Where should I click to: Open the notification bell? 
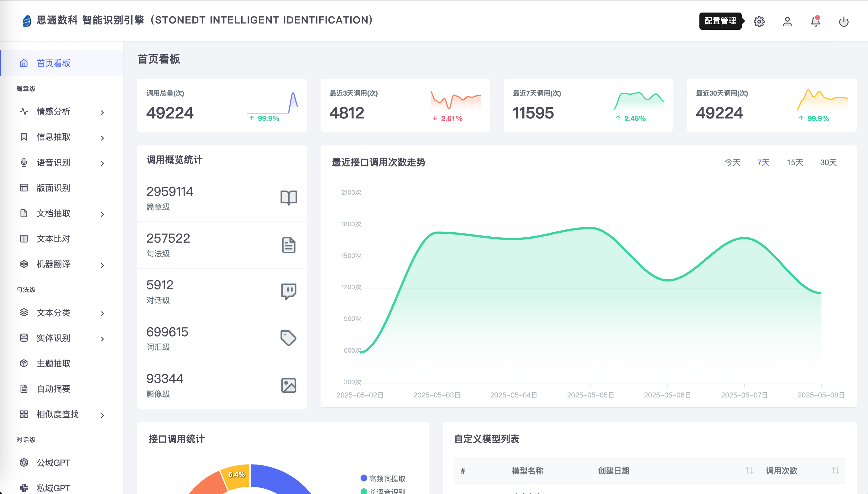click(x=815, y=22)
